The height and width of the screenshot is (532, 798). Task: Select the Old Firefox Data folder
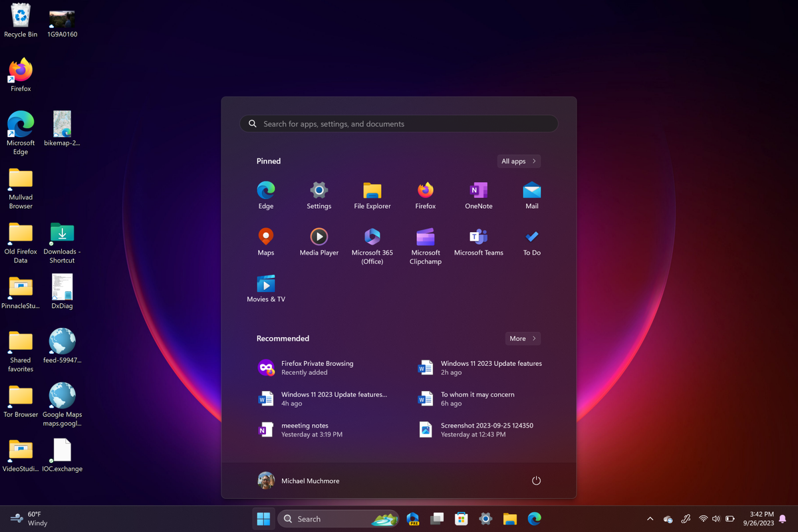tap(21, 243)
